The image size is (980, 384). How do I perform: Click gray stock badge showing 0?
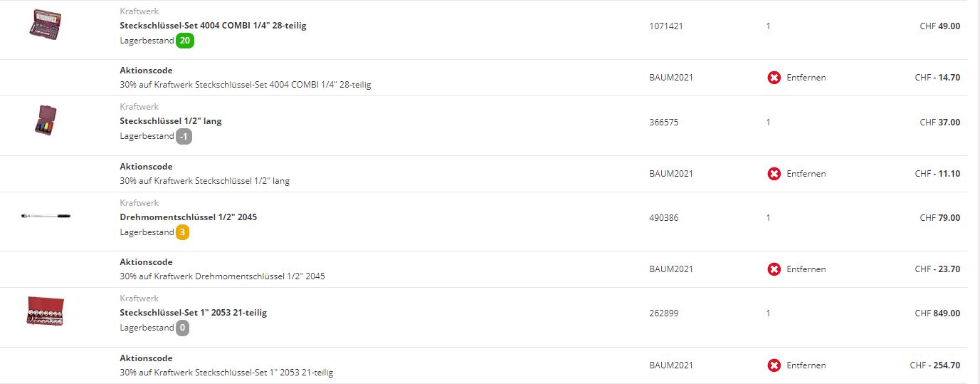tap(183, 328)
